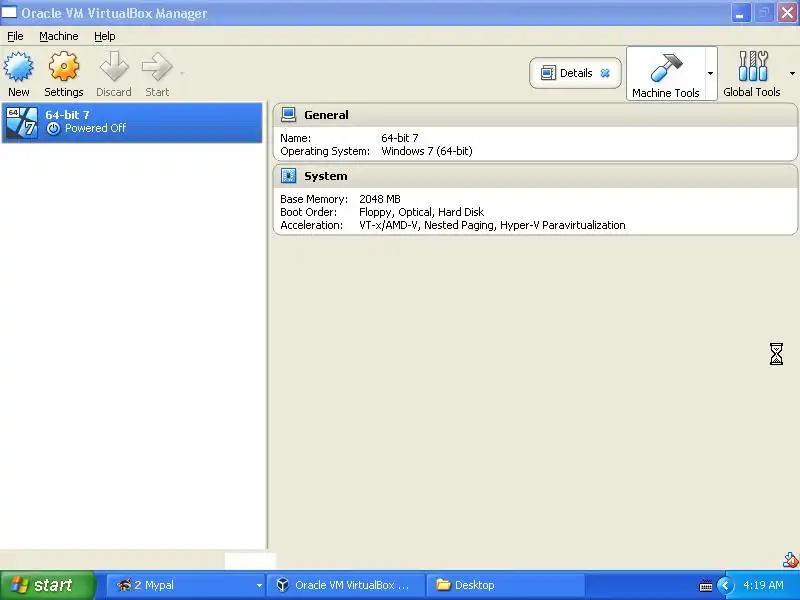Close the Details tool via its x icon
This screenshot has width=800, height=600.
(x=605, y=73)
